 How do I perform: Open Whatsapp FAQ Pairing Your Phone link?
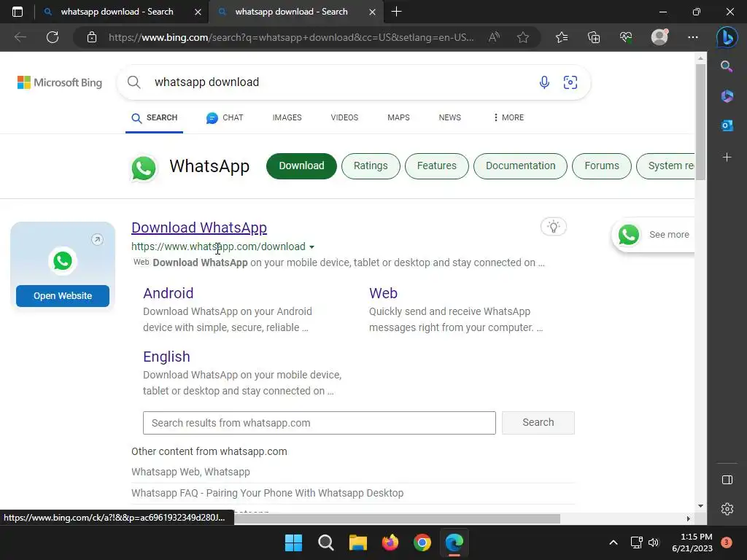click(267, 493)
